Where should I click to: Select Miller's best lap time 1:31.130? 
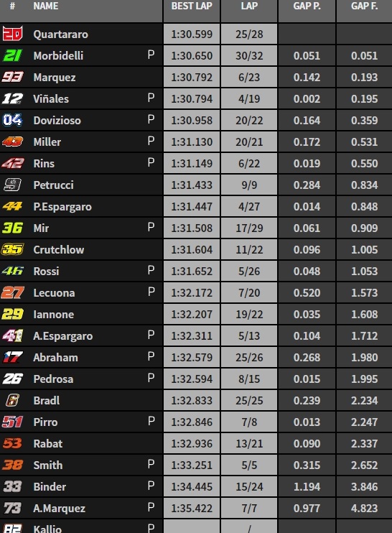point(192,142)
